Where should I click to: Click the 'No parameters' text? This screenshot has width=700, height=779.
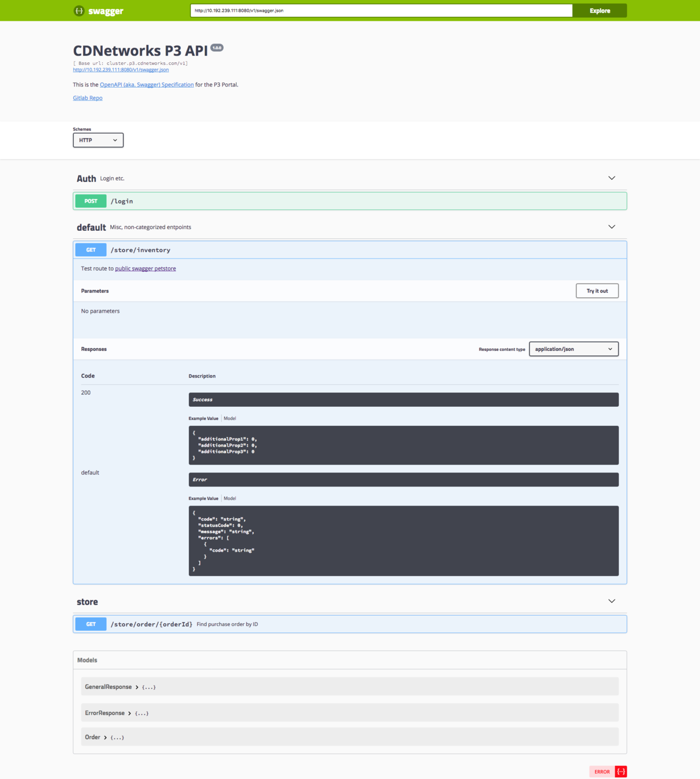coord(100,311)
